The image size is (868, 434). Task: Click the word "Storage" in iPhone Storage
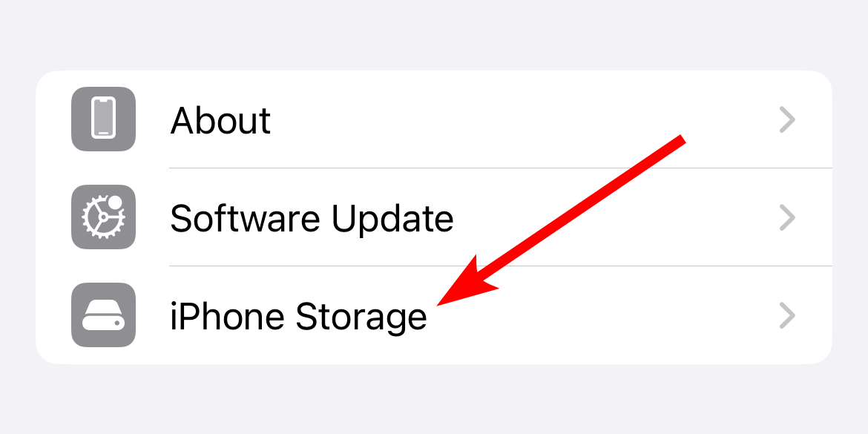tap(361, 318)
